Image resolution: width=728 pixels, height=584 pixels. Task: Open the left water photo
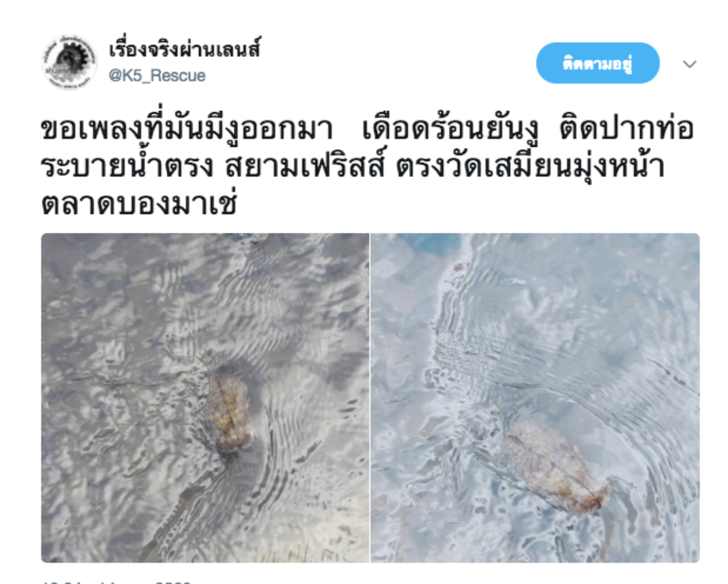click(x=205, y=398)
